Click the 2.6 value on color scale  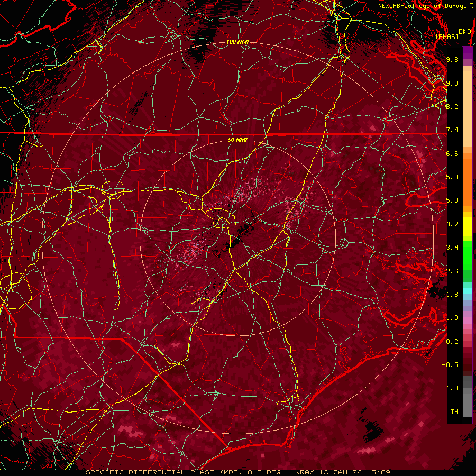pos(452,271)
